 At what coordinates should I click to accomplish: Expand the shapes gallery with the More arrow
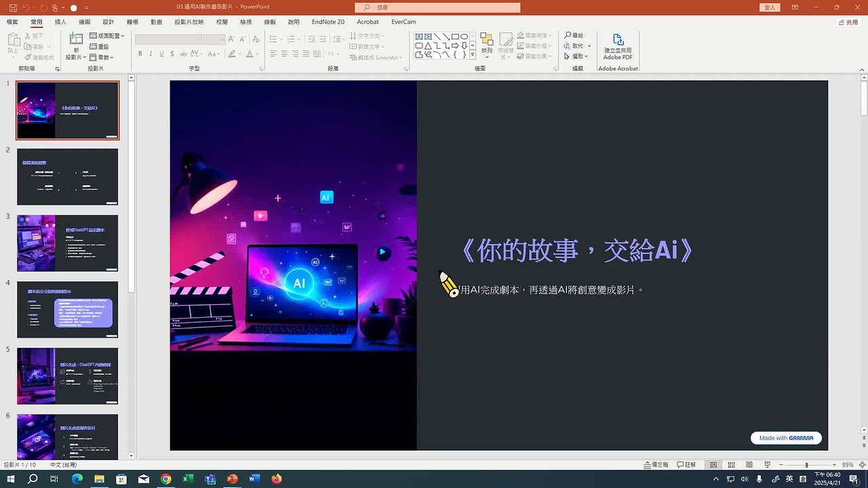click(473, 55)
